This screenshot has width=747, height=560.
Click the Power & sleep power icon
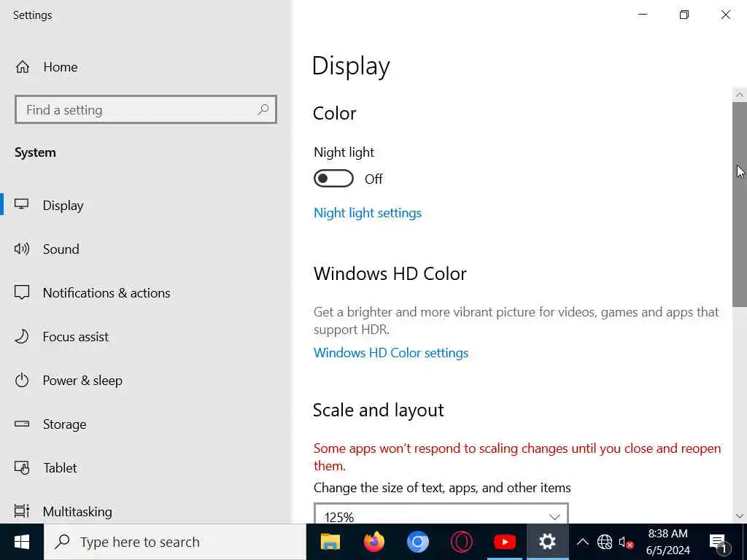coord(21,380)
